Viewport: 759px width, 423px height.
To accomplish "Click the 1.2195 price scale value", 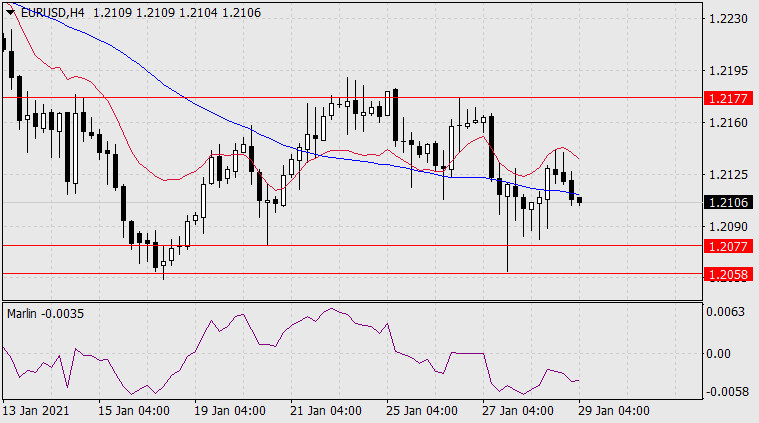I will [728, 71].
